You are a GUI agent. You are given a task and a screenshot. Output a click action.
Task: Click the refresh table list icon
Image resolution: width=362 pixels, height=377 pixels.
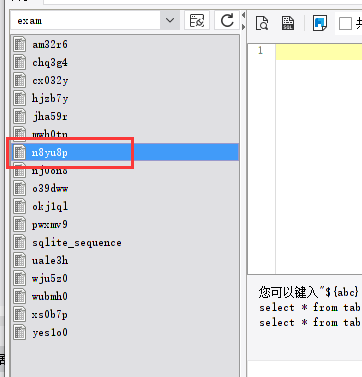point(227,21)
